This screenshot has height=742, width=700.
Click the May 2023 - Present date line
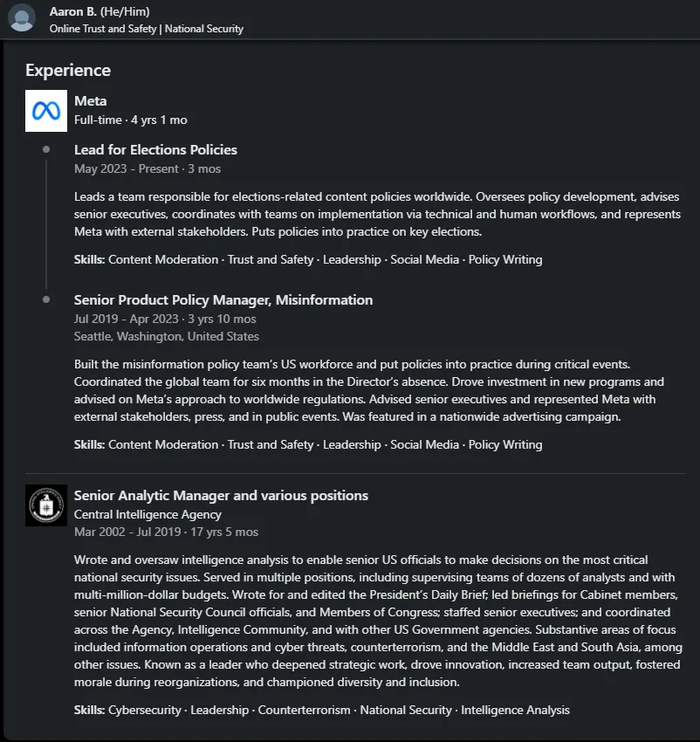tap(148, 169)
